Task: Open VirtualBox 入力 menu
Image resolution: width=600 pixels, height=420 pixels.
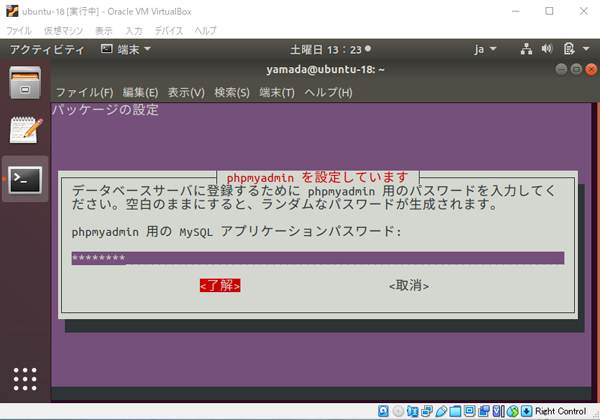Action: pyautogui.click(x=134, y=31)
